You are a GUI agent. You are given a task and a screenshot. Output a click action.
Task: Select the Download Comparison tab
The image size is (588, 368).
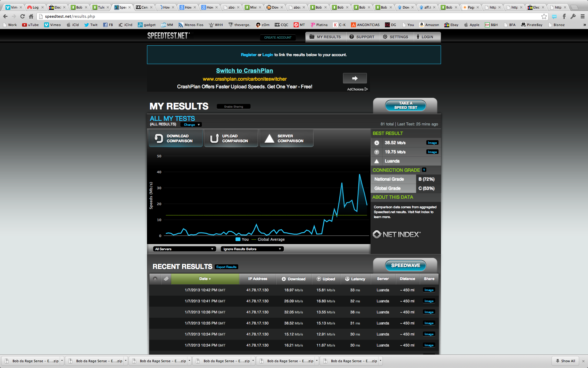pyautogui.click(x=176, y=138)
